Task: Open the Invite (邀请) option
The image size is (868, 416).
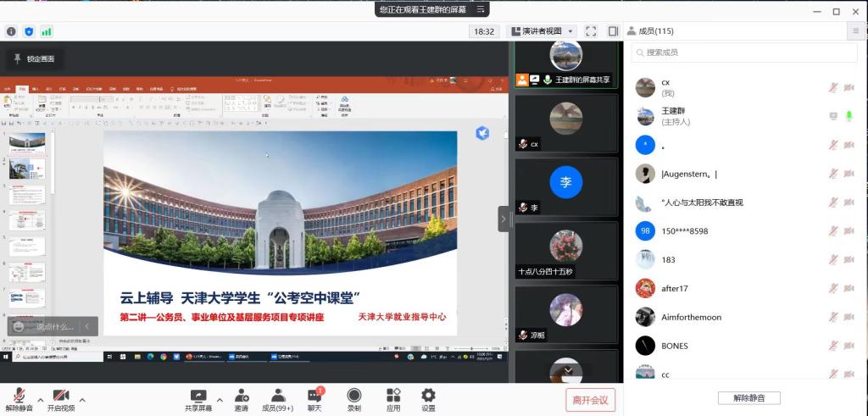Action: point(242,399)
